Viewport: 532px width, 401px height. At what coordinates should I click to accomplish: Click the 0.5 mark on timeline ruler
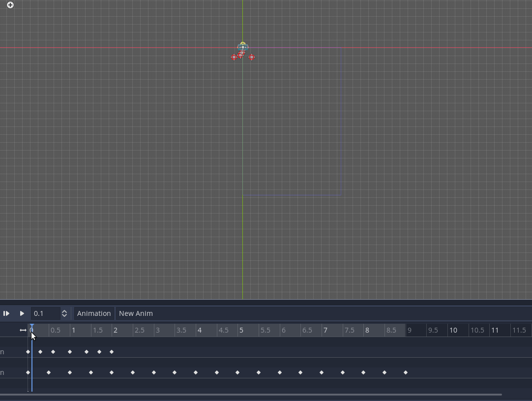[x=55, y=330]
